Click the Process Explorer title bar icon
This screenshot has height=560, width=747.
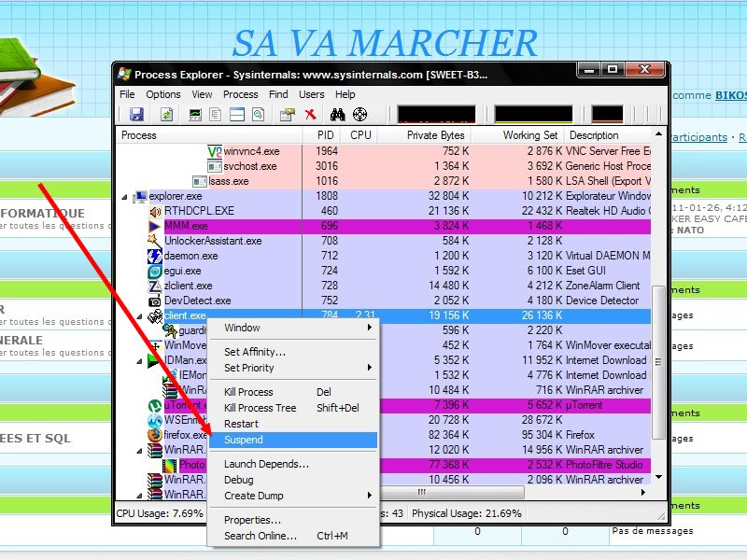click(x=124, y=74)
